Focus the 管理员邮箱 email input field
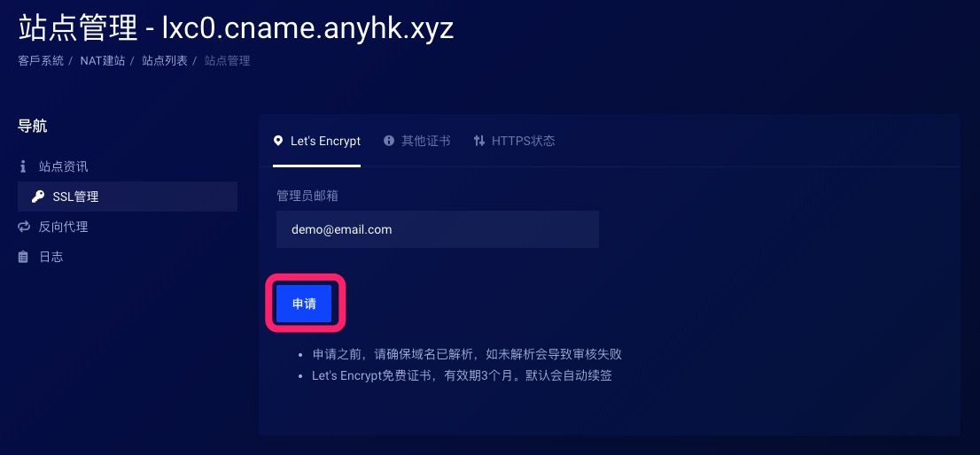This screenshot has width=980, height=455. (438, 229)
